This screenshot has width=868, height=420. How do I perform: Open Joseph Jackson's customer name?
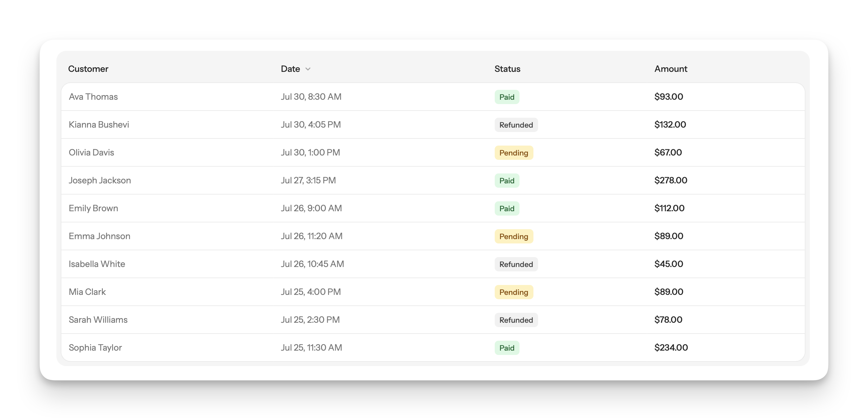[x=100, y=180]
